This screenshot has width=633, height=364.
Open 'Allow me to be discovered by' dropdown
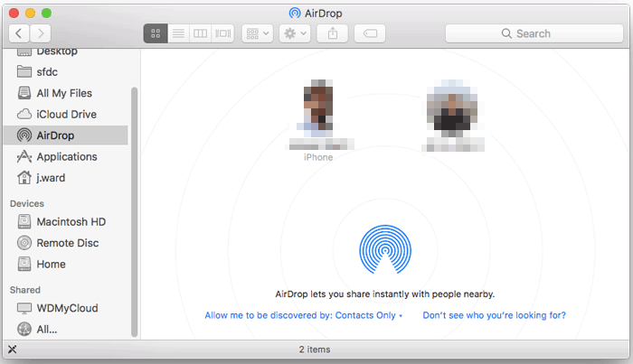click(x=304, y=315)
